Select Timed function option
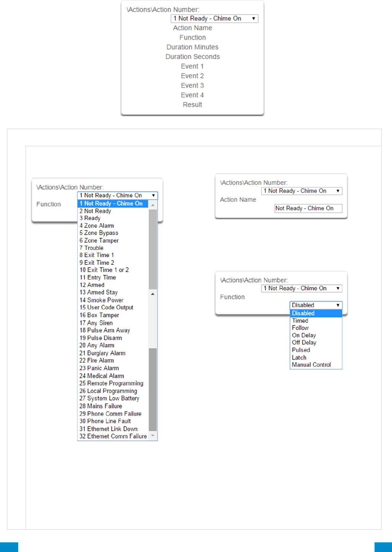Screen dimensions: 392x552 click(x=316, y=321)
